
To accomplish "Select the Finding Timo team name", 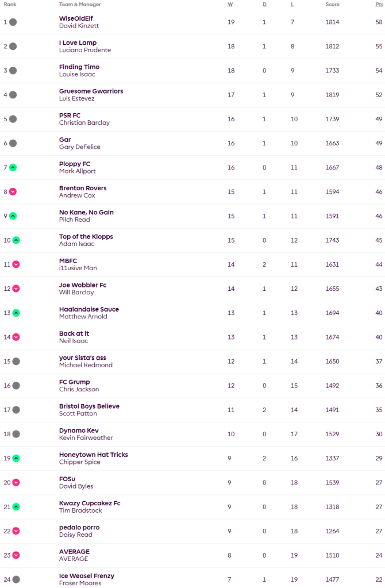I will point(79,67).
